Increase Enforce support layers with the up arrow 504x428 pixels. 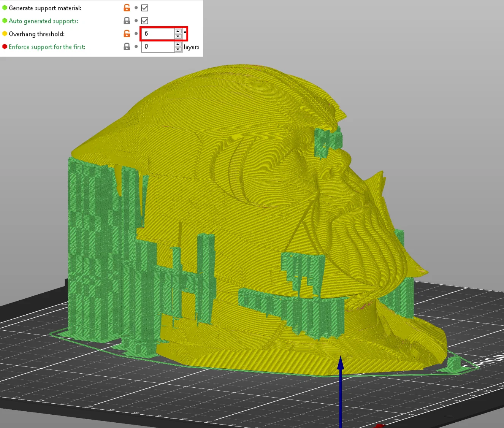(178, 44)
